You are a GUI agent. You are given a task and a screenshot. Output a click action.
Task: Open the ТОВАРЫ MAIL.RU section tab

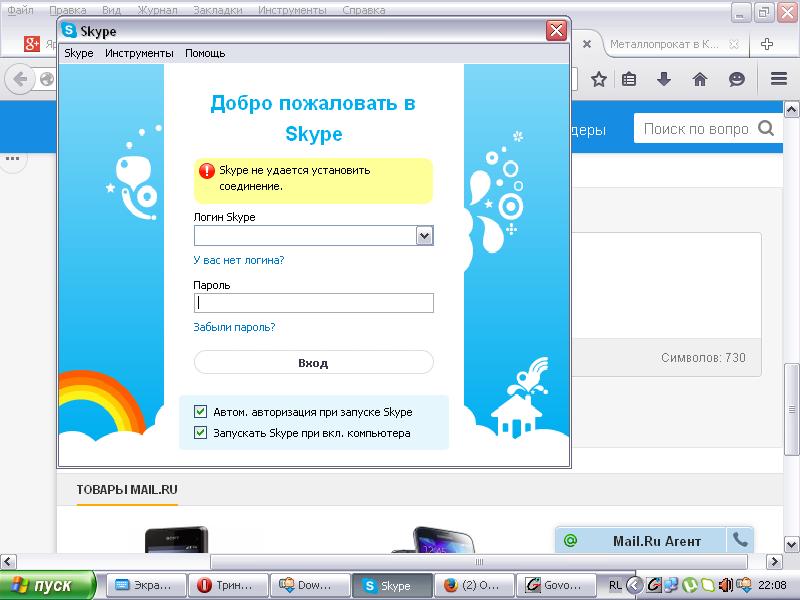pos(127,490)
